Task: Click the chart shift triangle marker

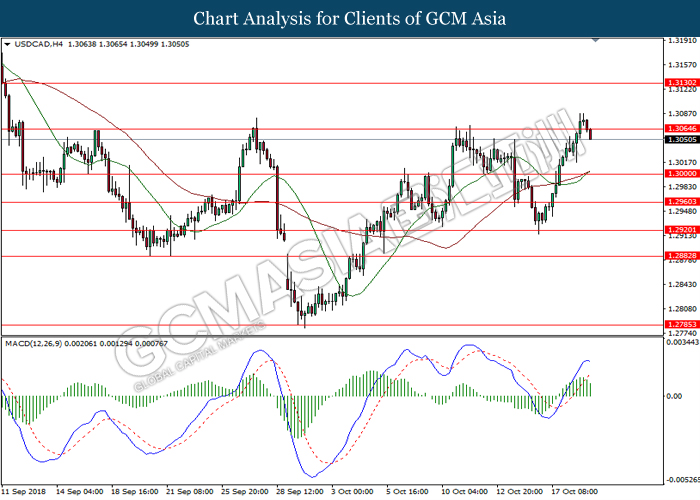Action: pos(595,40)
